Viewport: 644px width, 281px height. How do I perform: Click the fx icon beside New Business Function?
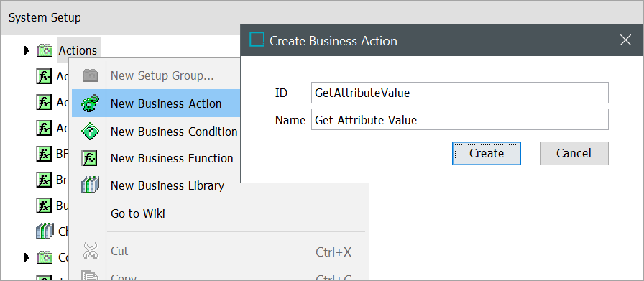[x=90, y=159]
